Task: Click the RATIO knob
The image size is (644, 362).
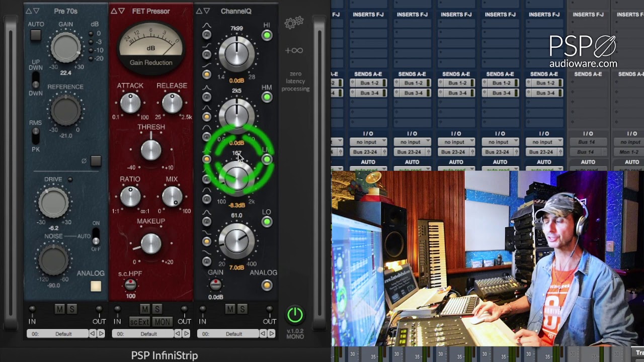Action: click(130, 197)
